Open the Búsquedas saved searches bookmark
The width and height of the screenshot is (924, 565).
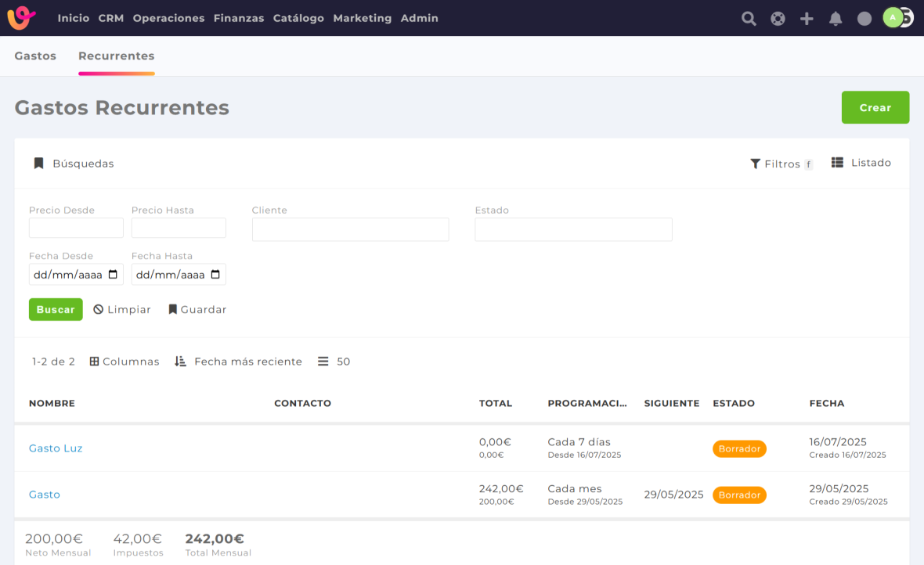pos(74,164)
